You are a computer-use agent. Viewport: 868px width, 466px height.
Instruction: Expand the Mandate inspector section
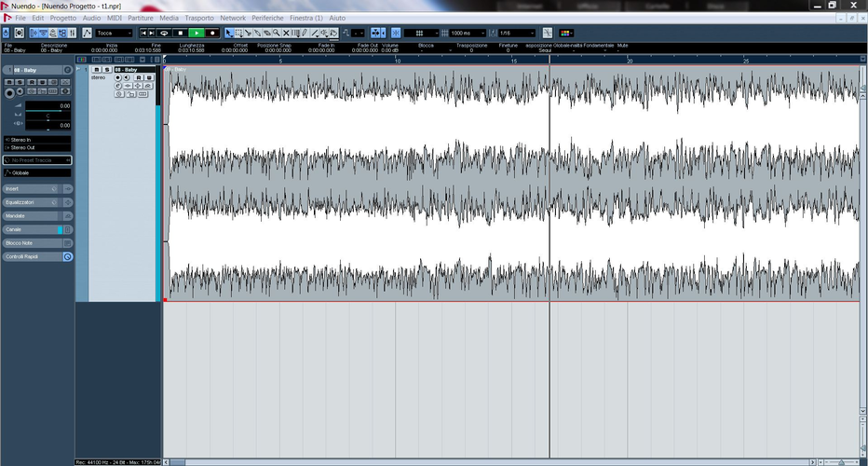click(31, 216)
